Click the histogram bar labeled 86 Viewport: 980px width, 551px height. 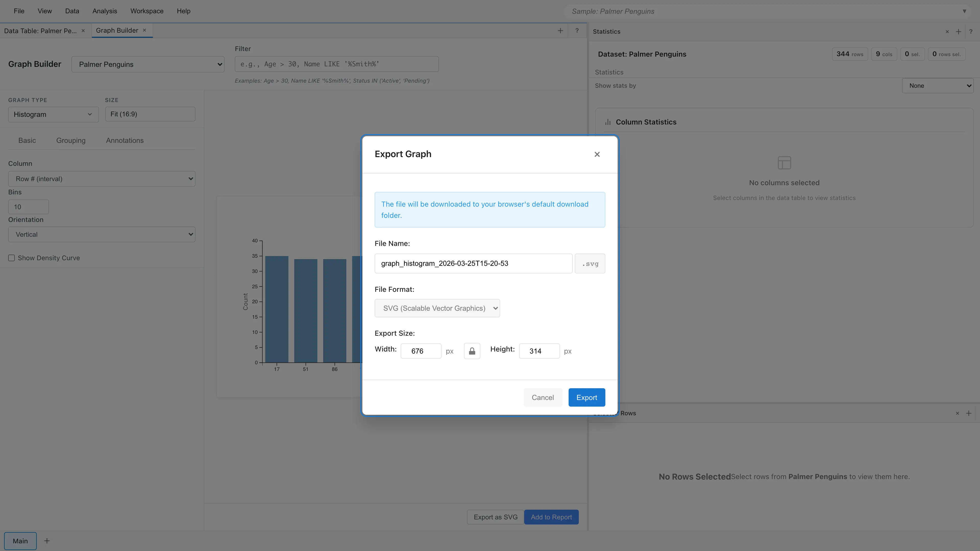[334, 311]
